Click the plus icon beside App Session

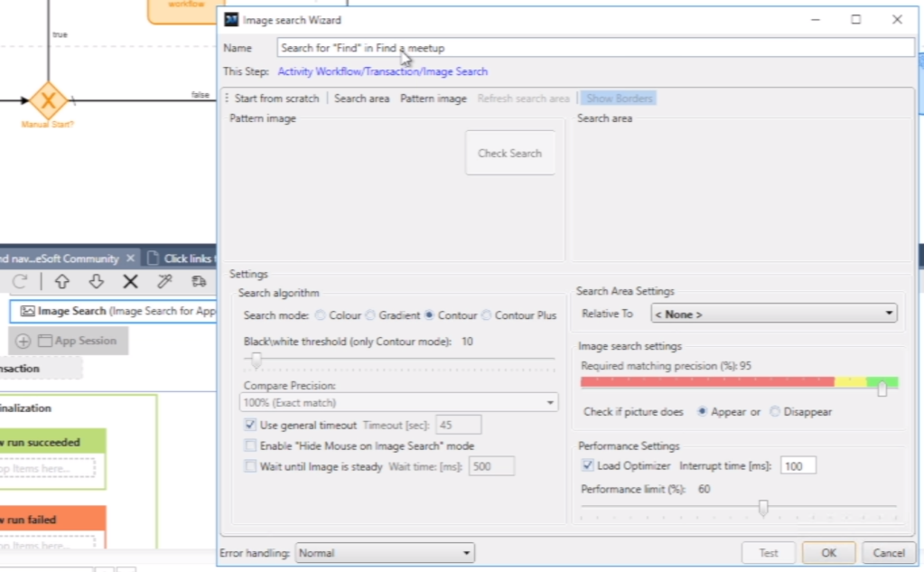pyautogui.click(x=23, y=341)
